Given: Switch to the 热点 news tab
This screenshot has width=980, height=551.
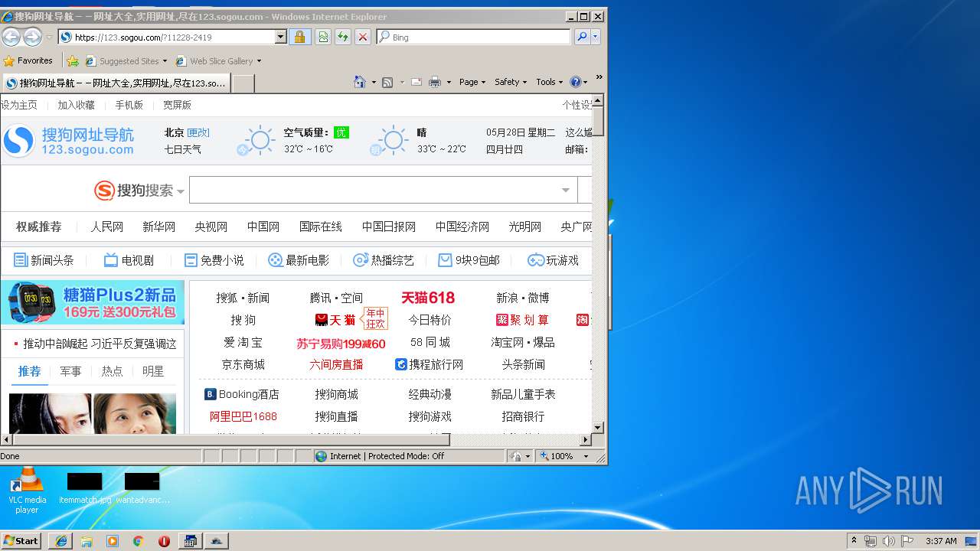Looking at the screenshot, I should coord(112,371).
